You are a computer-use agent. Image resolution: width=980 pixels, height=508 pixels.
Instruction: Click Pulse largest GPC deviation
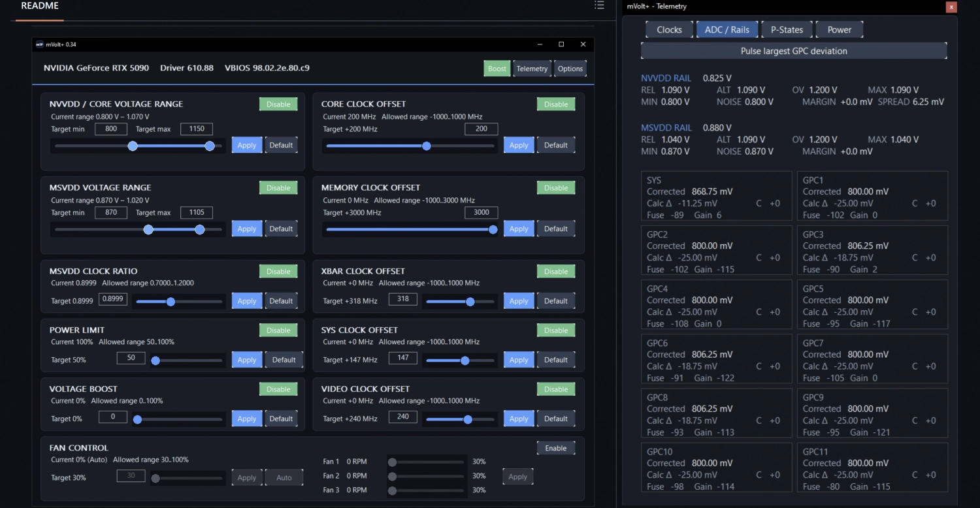click(794, 51)
